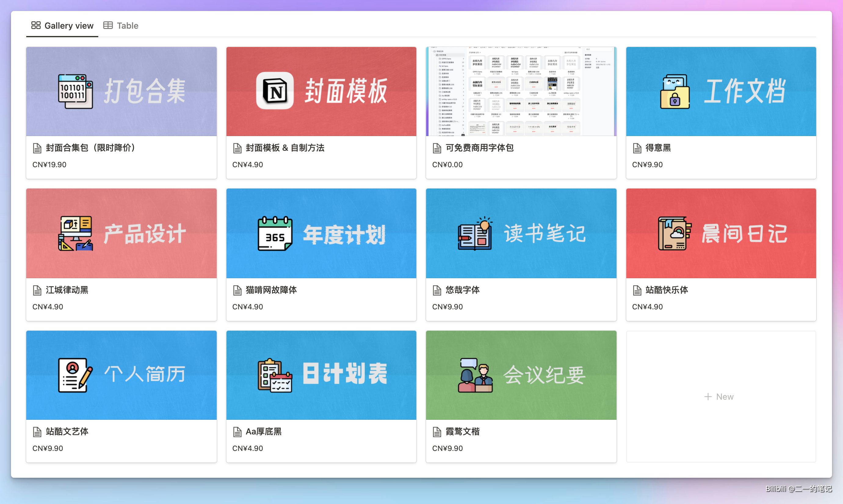Click page icon beside 江城律动黑
Viewport: 843px width, 504px height.
[x=37, y=290]
